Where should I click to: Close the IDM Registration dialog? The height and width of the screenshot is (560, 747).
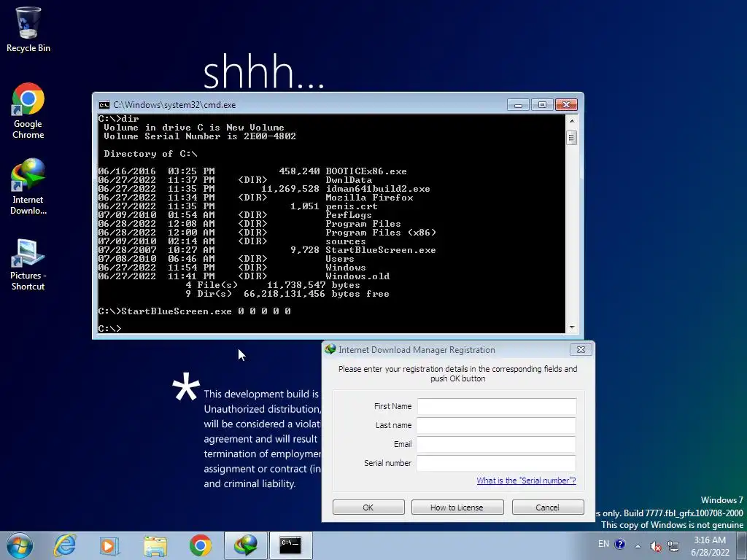[581, 349]
